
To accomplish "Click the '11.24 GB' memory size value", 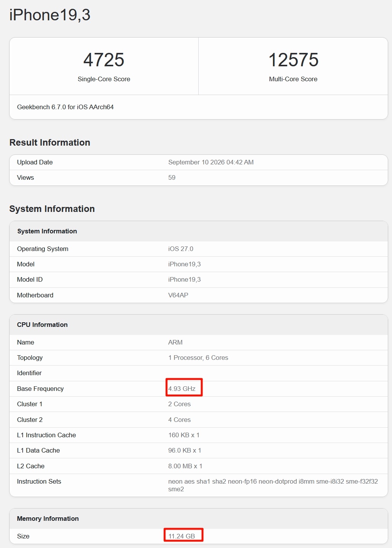I will tap(182, 536).
